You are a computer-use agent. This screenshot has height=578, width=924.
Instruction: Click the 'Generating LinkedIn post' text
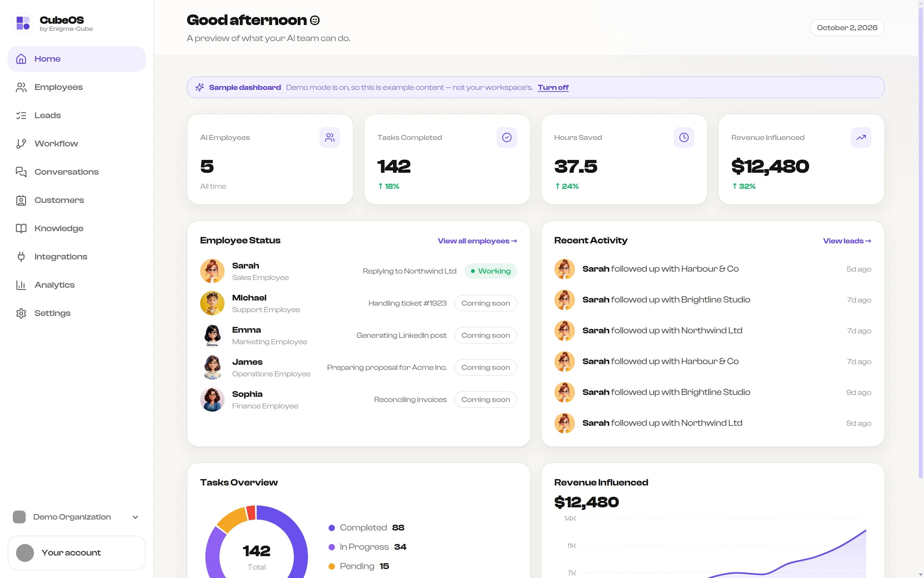tap(401, 335)
